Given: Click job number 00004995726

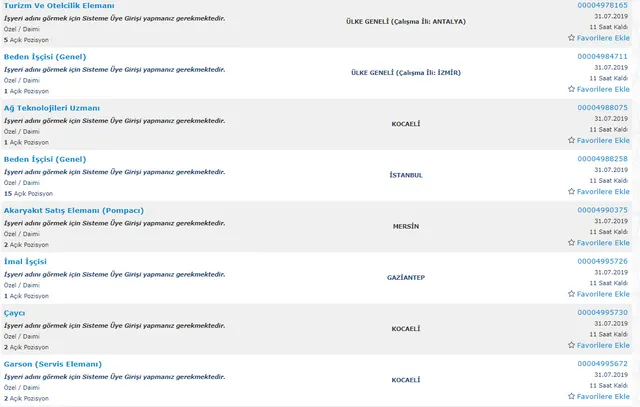Looking at the screenshot, I should (602, 261).
